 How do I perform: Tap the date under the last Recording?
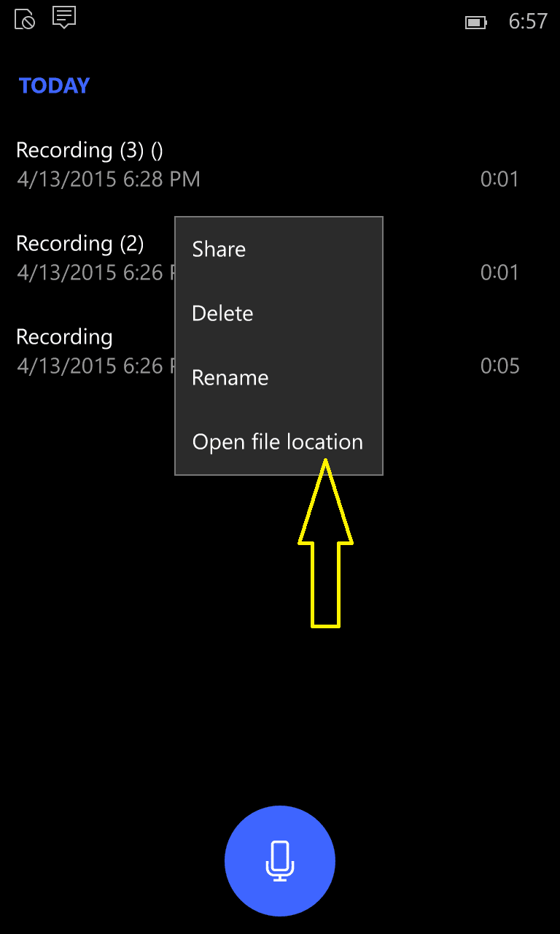(96, 366)
